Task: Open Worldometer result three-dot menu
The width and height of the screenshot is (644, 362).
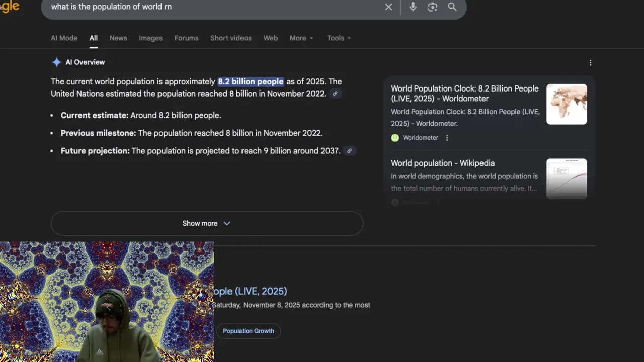Action: tap(447, 138)
